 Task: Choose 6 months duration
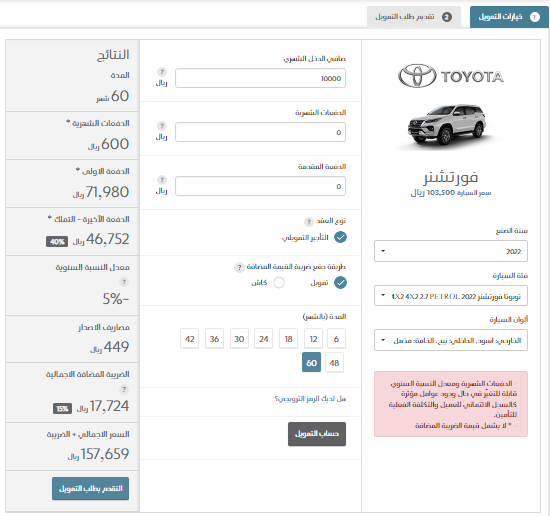336,339
